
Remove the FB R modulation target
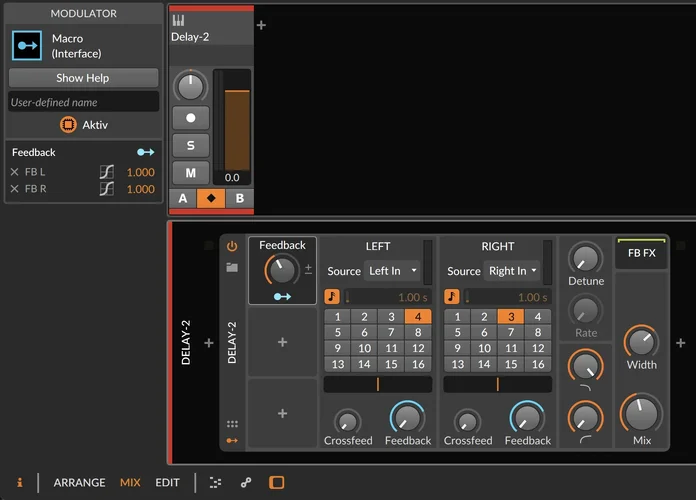[15, 189]
